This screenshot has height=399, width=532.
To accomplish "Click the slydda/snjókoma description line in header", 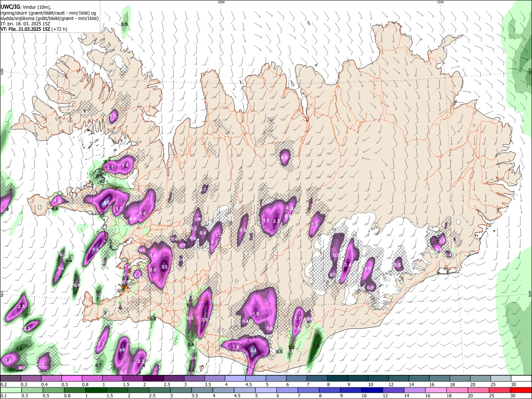I will tap(49, 18).
